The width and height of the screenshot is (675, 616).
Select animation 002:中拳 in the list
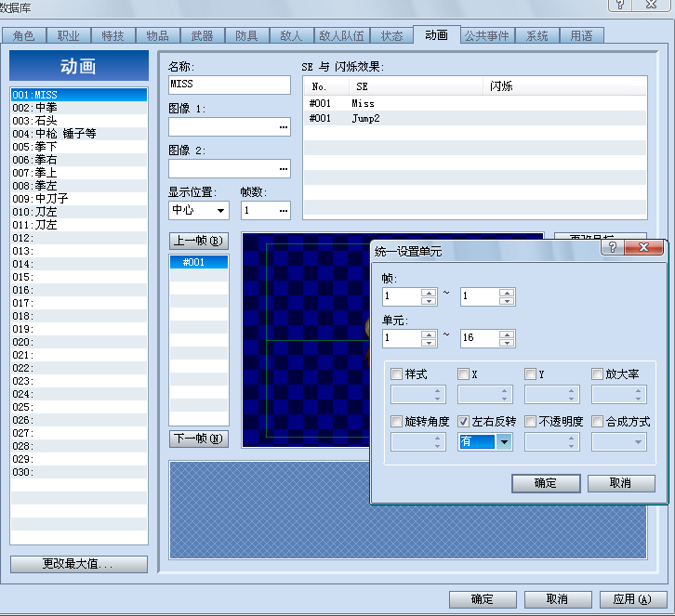[x=79, y=108]
